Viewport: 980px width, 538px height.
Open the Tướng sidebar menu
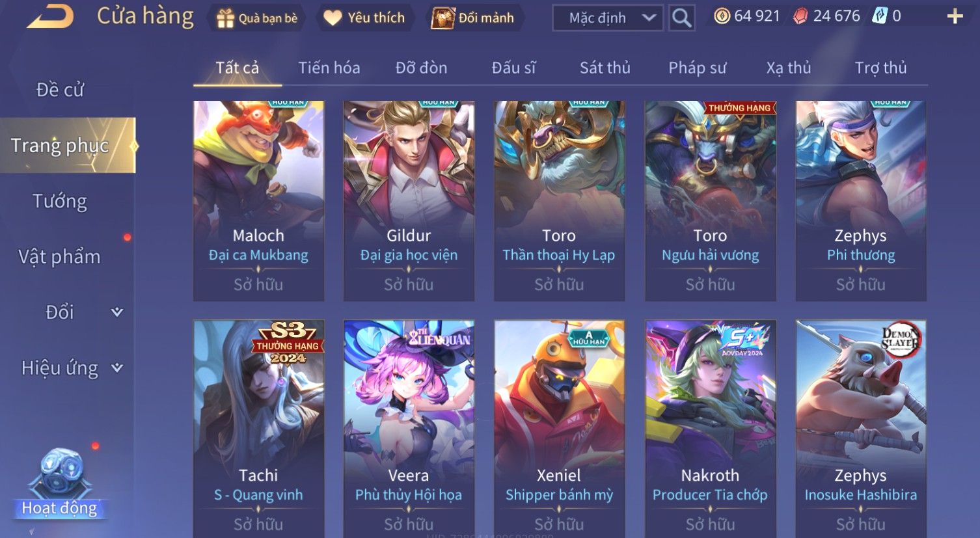point(60,201)
